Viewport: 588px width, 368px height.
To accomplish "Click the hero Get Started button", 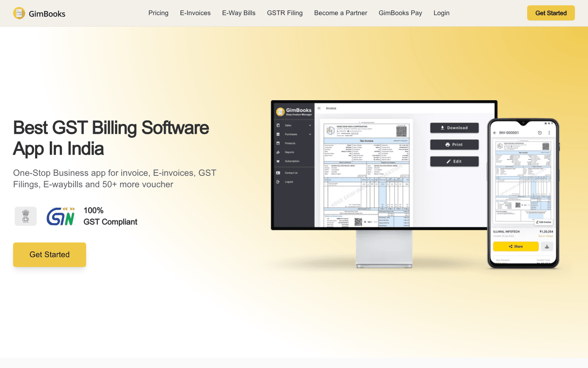I will pyautogui.click(x=49, y=255).
